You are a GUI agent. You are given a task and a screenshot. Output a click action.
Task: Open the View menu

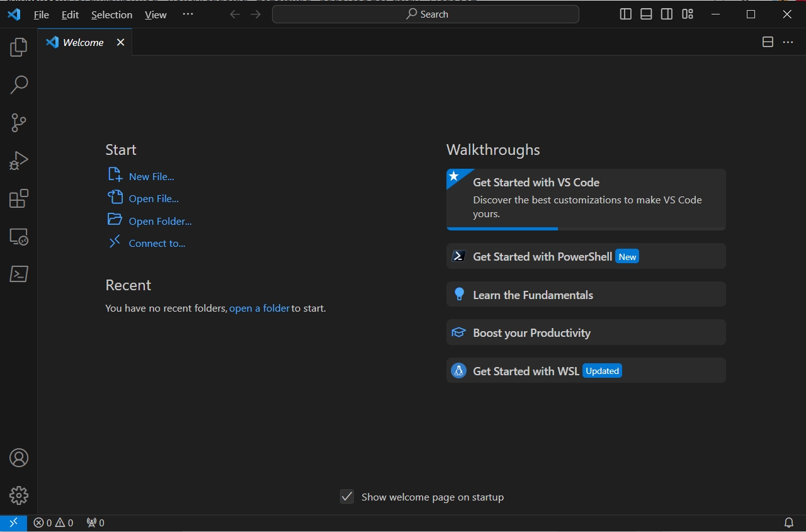(x=156, y=14)
